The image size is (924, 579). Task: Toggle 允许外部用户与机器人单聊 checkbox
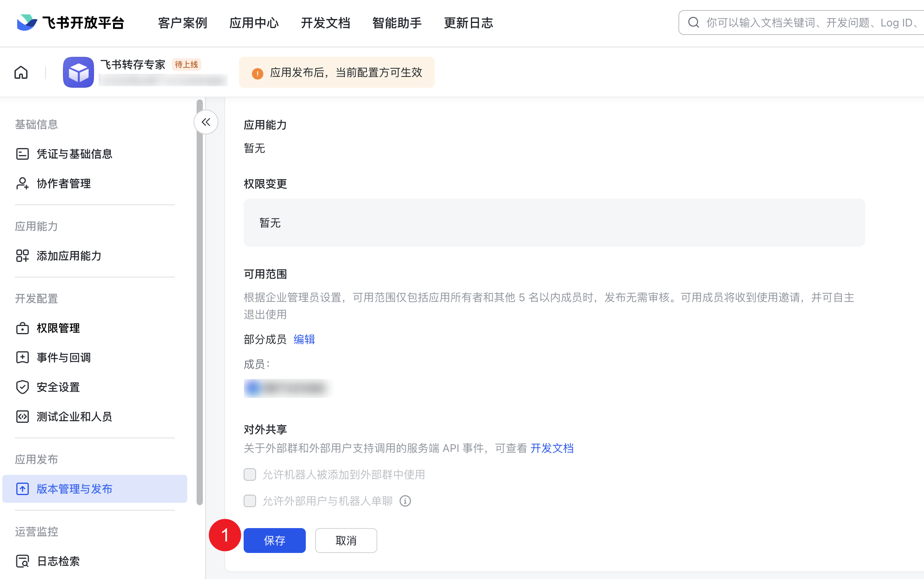250,501
